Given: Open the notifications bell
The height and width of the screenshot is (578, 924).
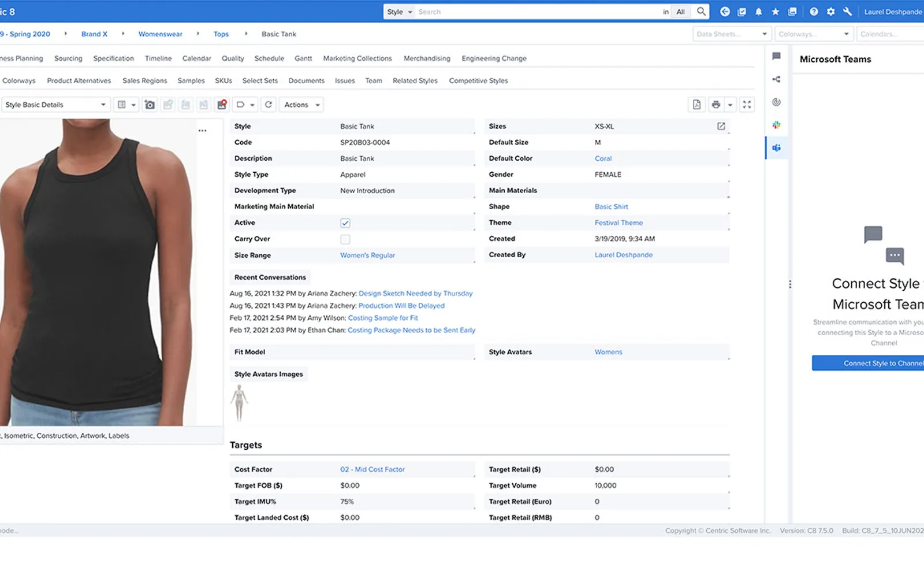Looking at the screenshot, I should pos(759,12).
